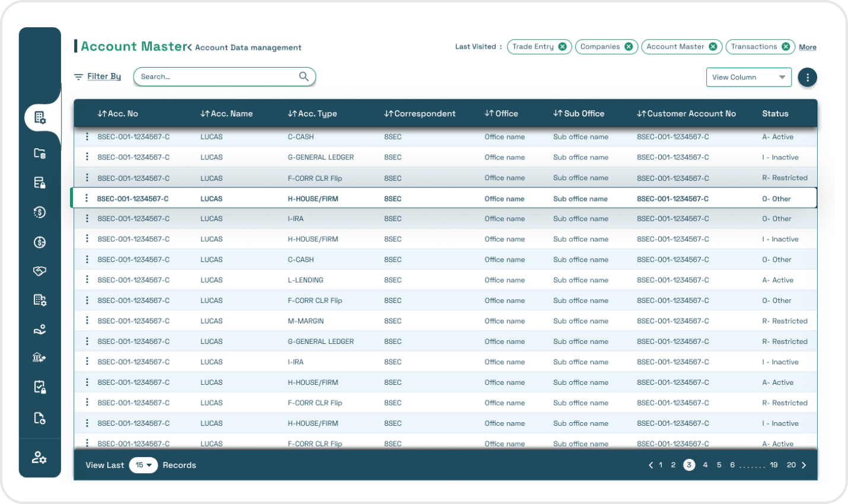Viewport: 848px width, 504px height.
Task: Go to next page arrow
Action: [x=804, y=465]
